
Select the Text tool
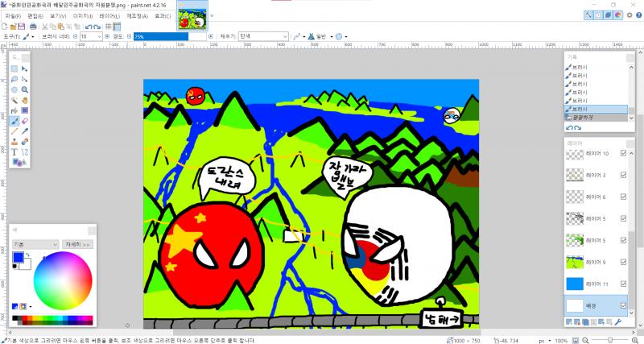pos(14,152)
